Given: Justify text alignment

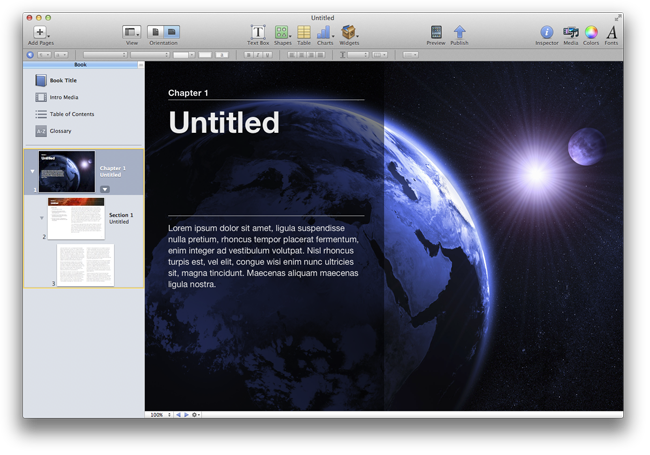Looking at the screenshot, I should coord(320,55).
